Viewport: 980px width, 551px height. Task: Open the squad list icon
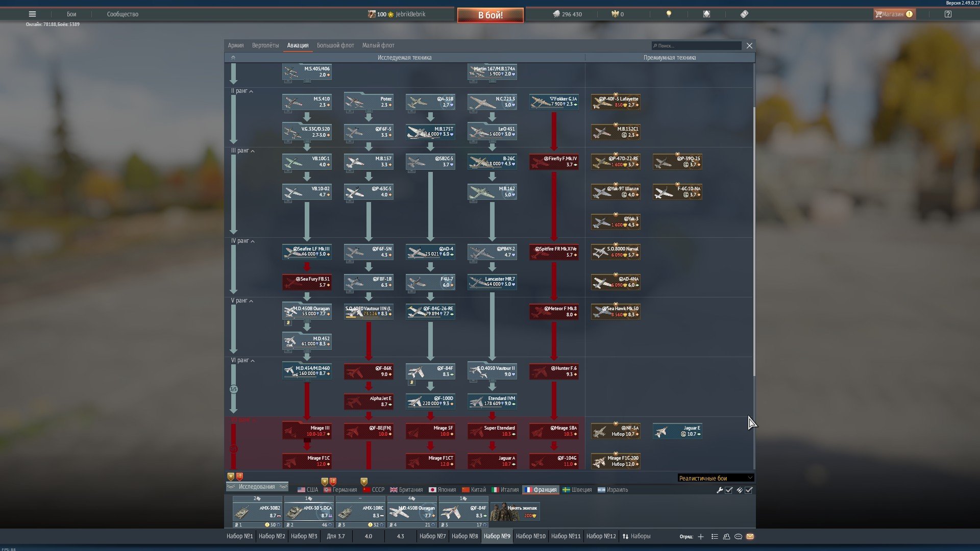pos(715,537)
